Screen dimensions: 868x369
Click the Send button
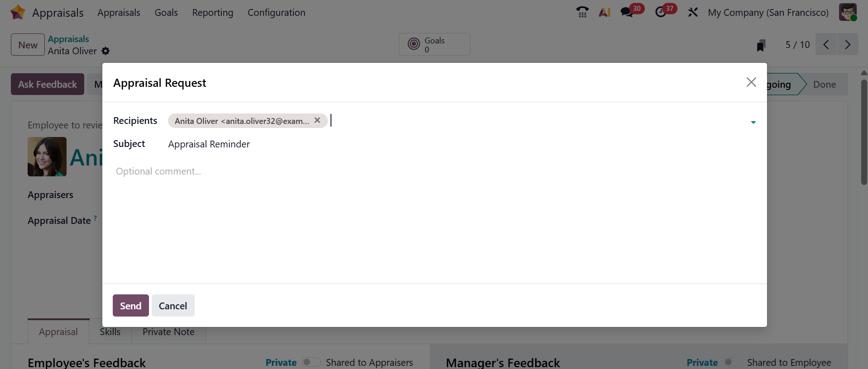coord(130,306)
